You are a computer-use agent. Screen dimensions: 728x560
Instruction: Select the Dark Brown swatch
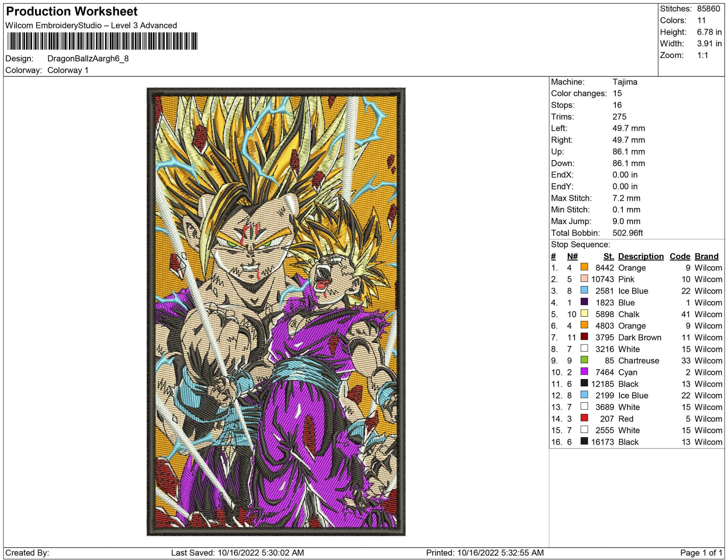pos(584,337)
